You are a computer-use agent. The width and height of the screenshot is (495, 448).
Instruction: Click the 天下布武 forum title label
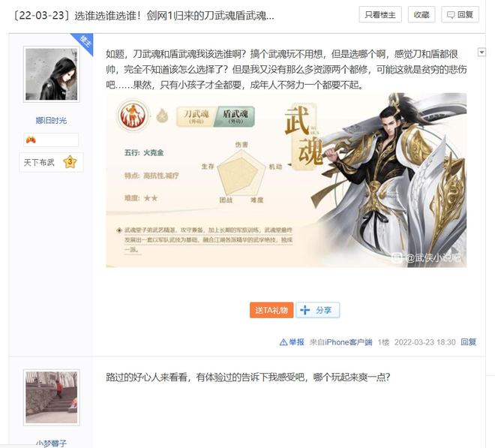(x=39, y=162)
